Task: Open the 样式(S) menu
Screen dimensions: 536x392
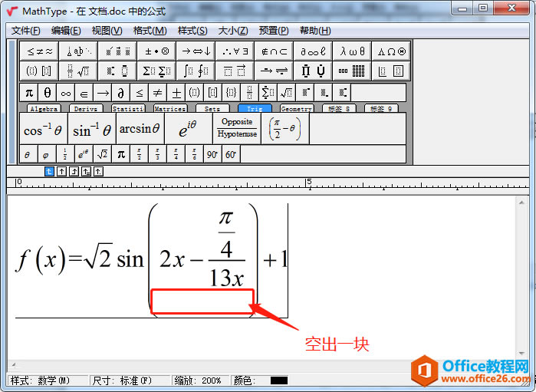Action: point(192,31)
